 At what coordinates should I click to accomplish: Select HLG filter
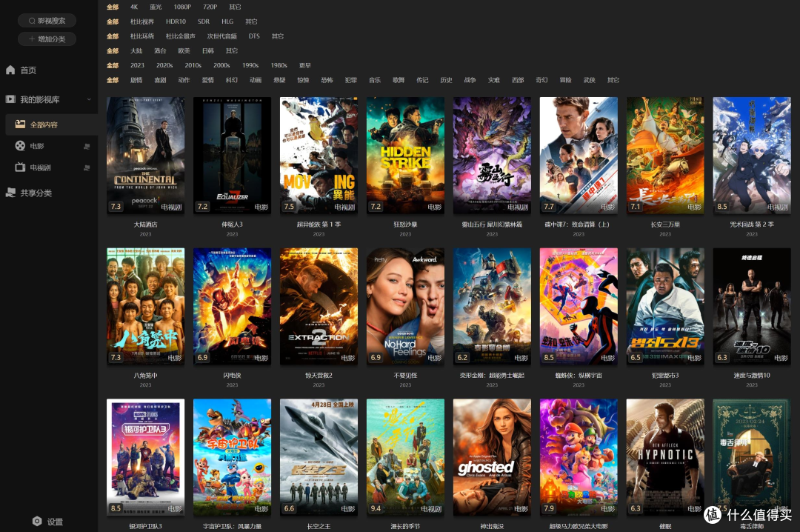227,21
